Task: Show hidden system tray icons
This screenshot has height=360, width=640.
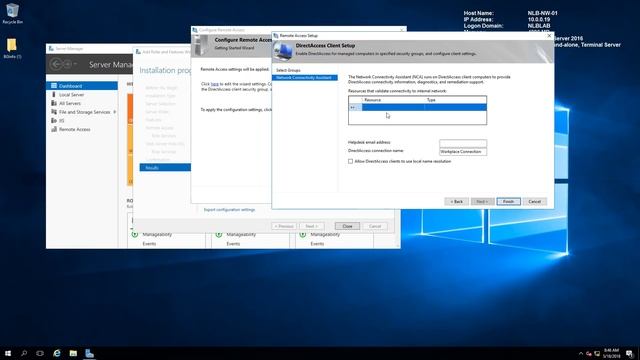Action: (580, 354)
